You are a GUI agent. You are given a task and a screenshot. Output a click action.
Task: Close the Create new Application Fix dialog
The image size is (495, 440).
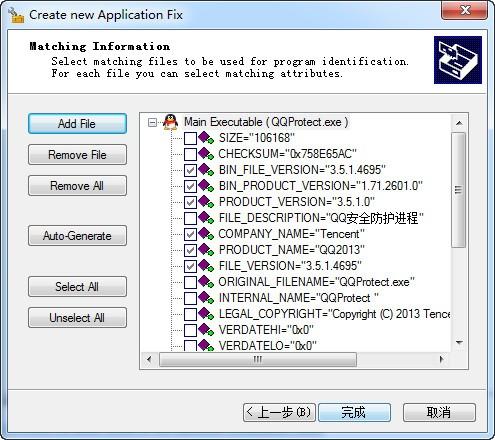pyautogui.click(x=464, y=11)
